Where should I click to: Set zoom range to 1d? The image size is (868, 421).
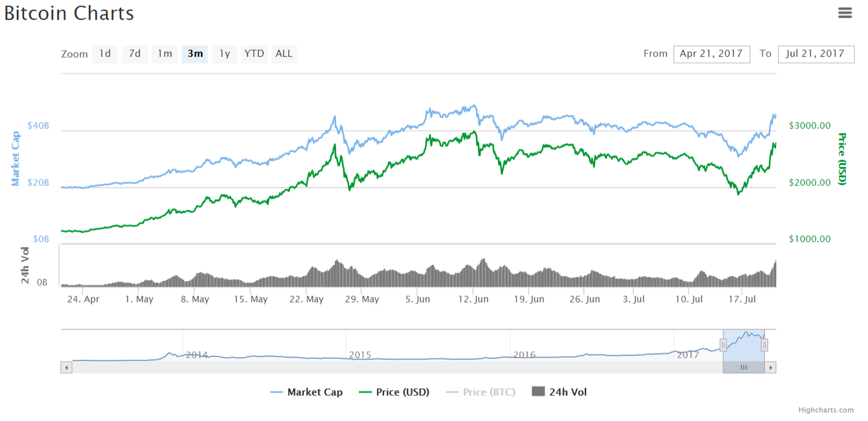(105, 54)
